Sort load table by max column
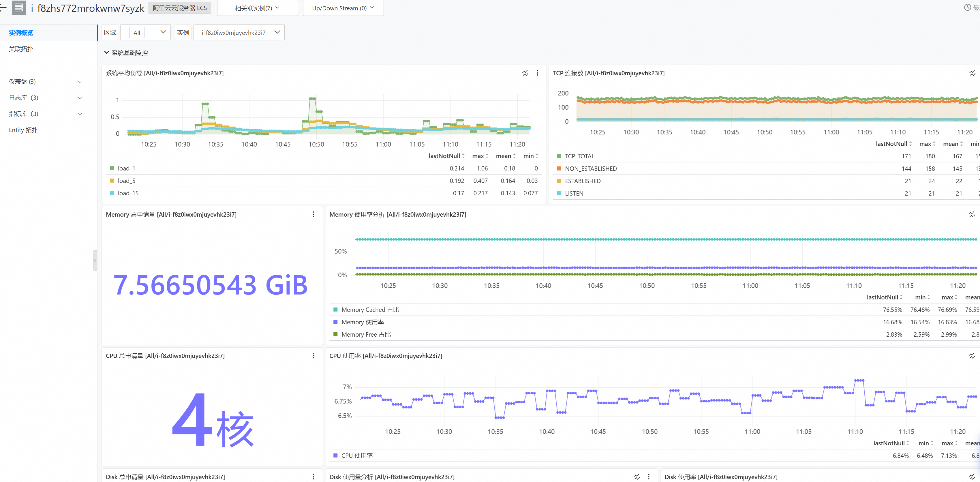The width and height of the screenshot is (980, 482). tap(480, 156)
